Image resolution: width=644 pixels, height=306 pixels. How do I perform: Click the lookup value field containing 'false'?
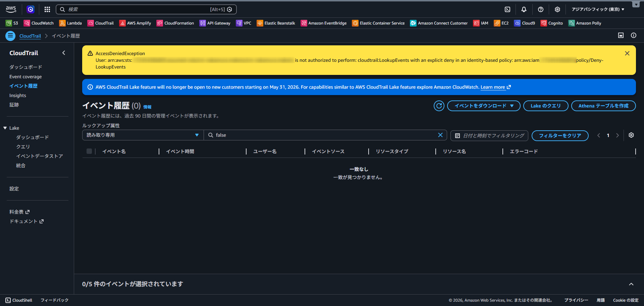[x=325, y=135]
